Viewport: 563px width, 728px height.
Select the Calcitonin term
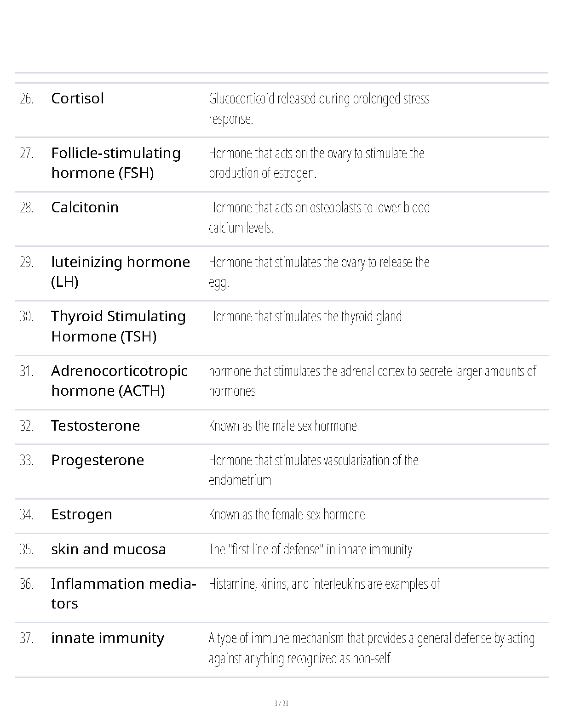click(x=85, y=207)
